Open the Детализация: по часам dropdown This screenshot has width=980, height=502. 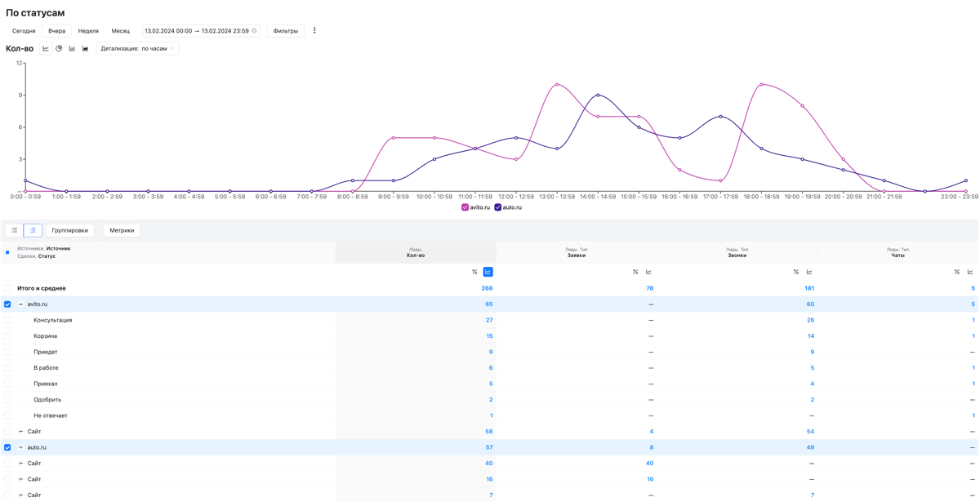137,49
